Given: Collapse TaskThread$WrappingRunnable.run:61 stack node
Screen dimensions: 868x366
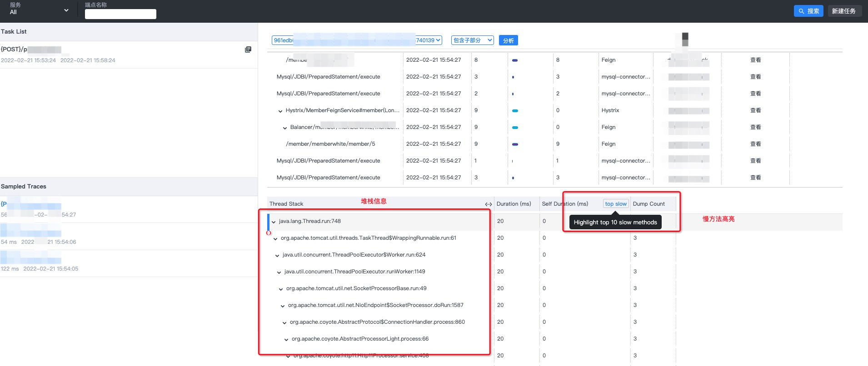Looking at the screenshot, I should point(275,238).
